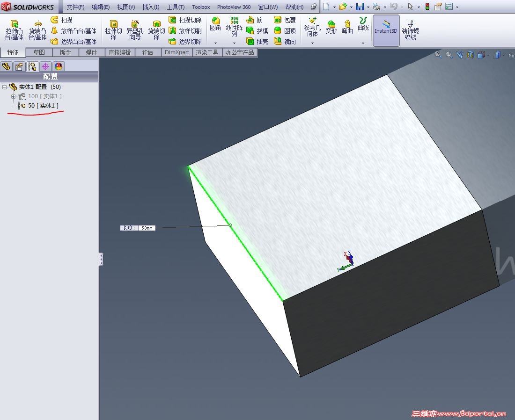Screen dimensions: 515x420
Task: Open the 视图(V) menu
Action: coord(126,7)
